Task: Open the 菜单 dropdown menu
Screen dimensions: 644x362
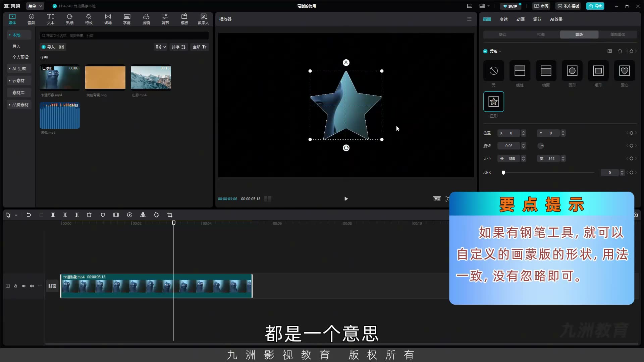Action: coord(35,6)
